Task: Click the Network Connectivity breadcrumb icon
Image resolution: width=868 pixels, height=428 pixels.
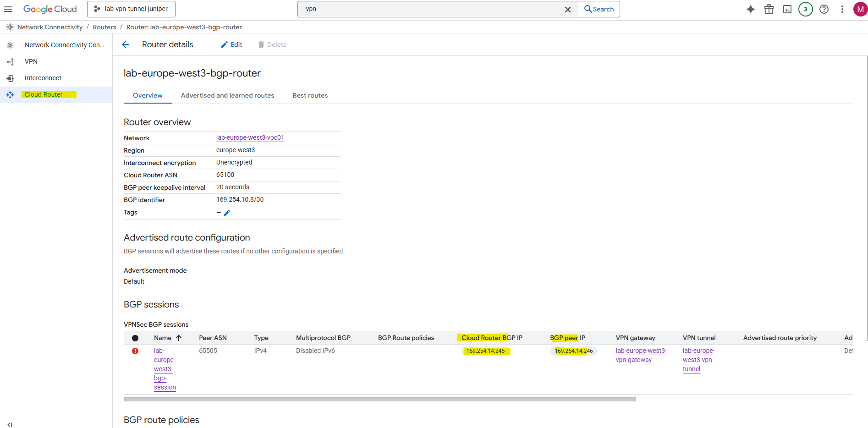Action: click(x=10, y=27)
